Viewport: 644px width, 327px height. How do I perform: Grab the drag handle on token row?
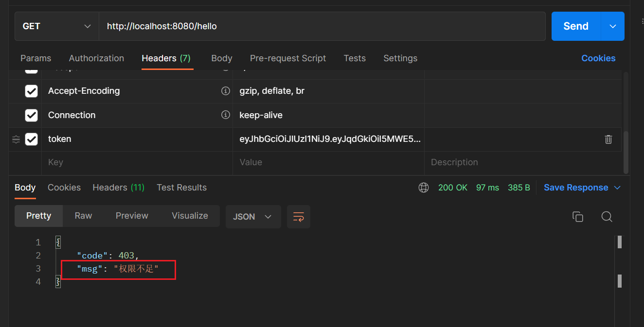[16, 139]
